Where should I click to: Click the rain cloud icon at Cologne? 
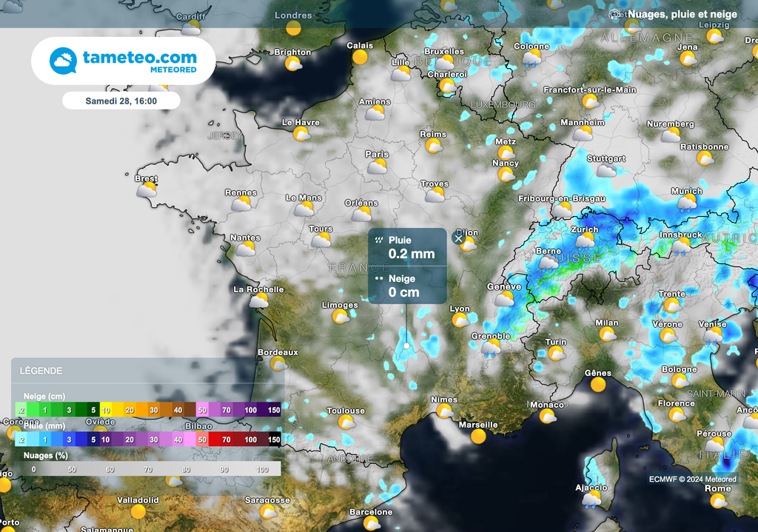531,60
